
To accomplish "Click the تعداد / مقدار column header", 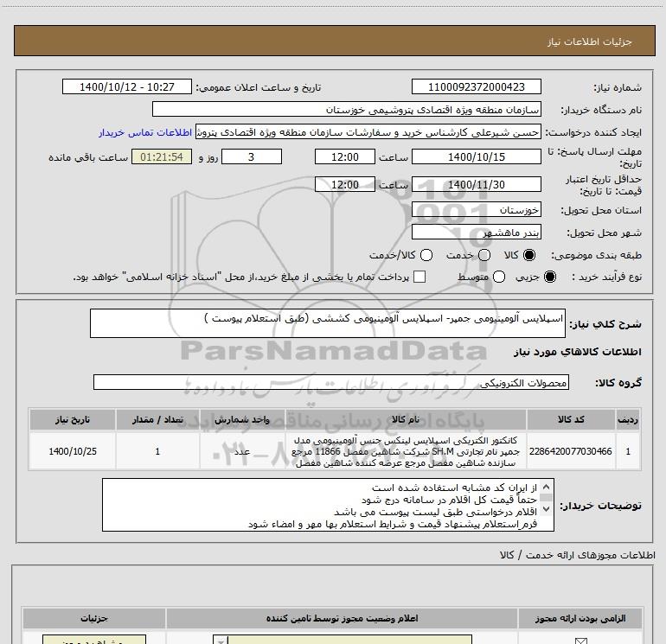I will pyautogui.click(x=157, y=420).
